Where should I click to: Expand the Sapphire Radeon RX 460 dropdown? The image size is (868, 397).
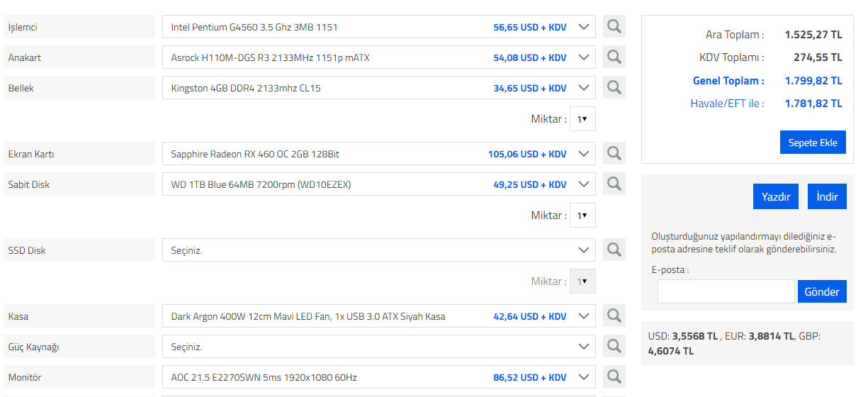pos(379,154)
